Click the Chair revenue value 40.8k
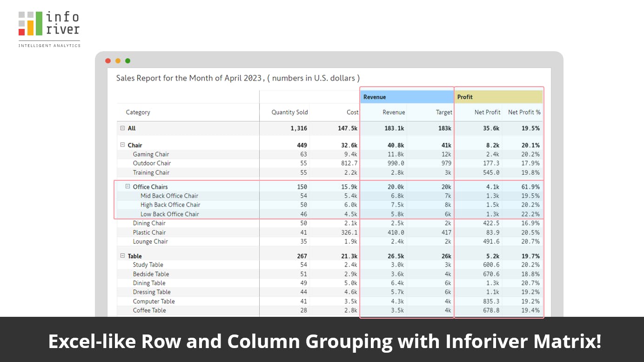Screen dimensions: 644x362 coord(396,145)
